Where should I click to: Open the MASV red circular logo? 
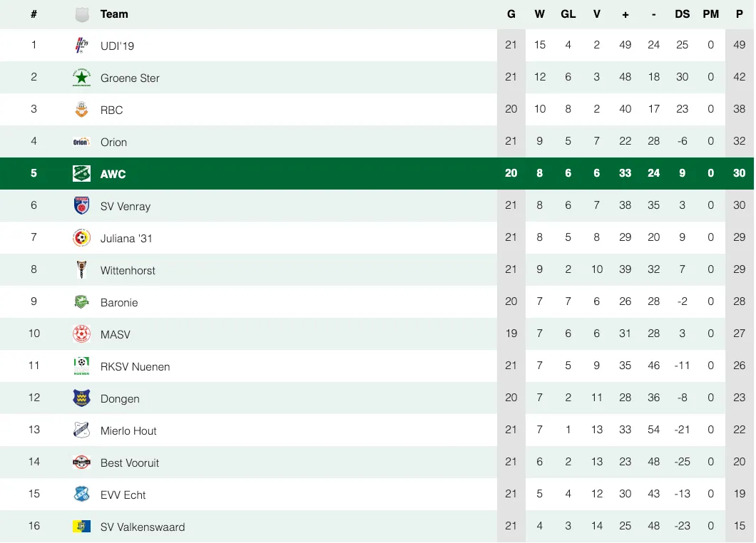81,334
